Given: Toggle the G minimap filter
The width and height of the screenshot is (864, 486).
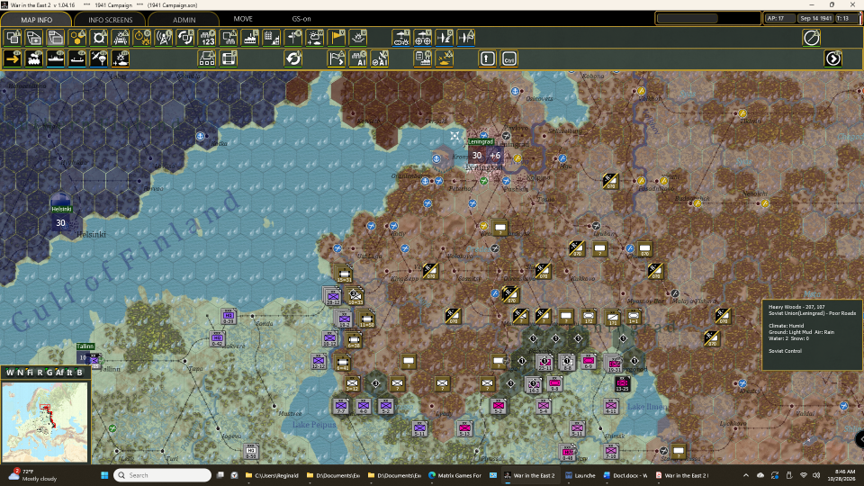Looking at the screenshot, I should 49,372.
